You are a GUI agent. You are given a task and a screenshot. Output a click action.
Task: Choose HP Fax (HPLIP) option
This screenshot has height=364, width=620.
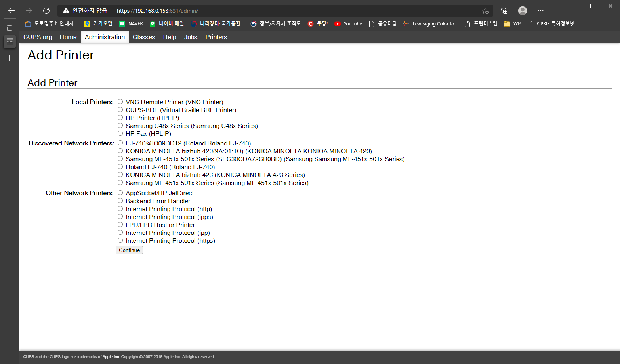(x=120, y=133)
